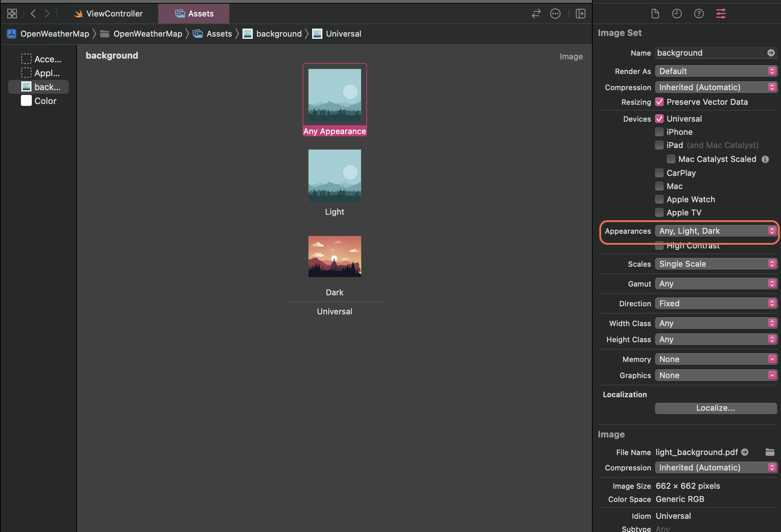Open the Scales Single Scale dropdown
This screenshot has width=781, height=532.
[x=716, y=264]
